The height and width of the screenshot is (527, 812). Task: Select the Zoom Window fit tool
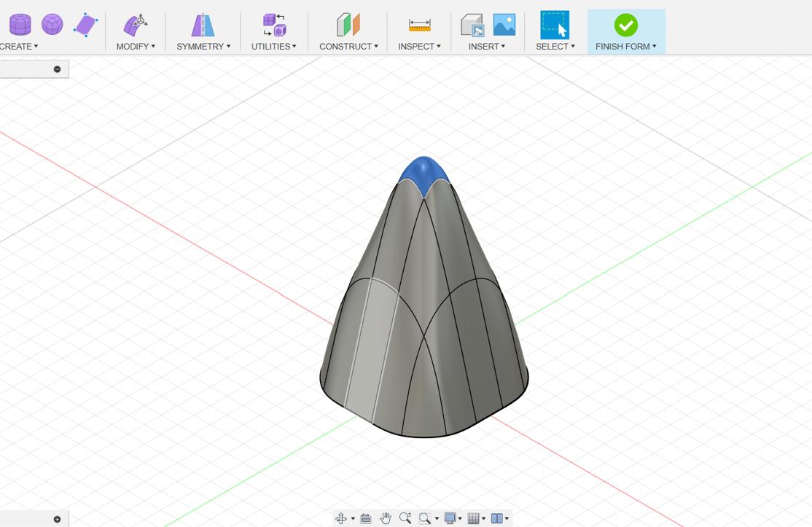[425, 518]
